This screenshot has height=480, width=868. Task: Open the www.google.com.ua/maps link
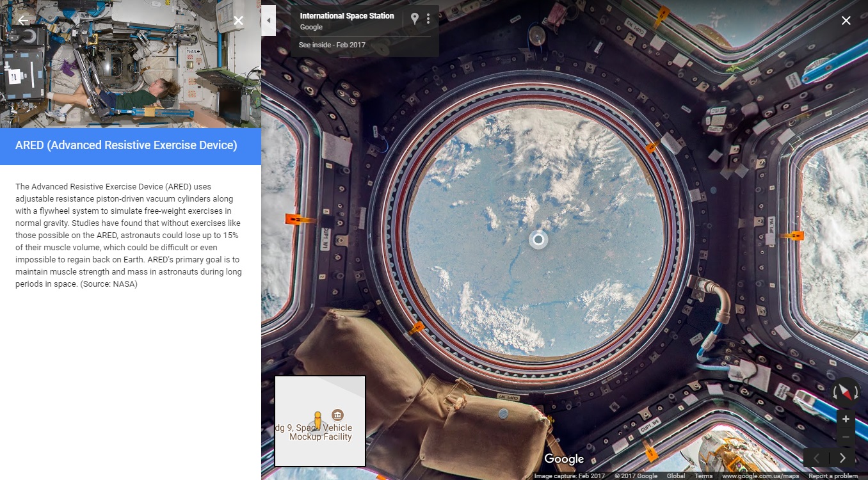(x=760, y=476)
